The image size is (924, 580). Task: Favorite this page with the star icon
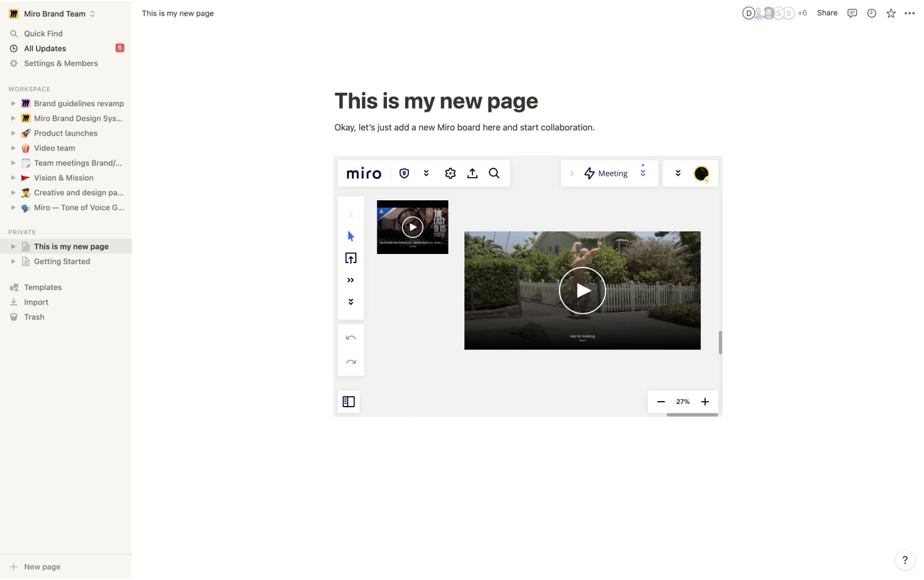pos(891,13)
